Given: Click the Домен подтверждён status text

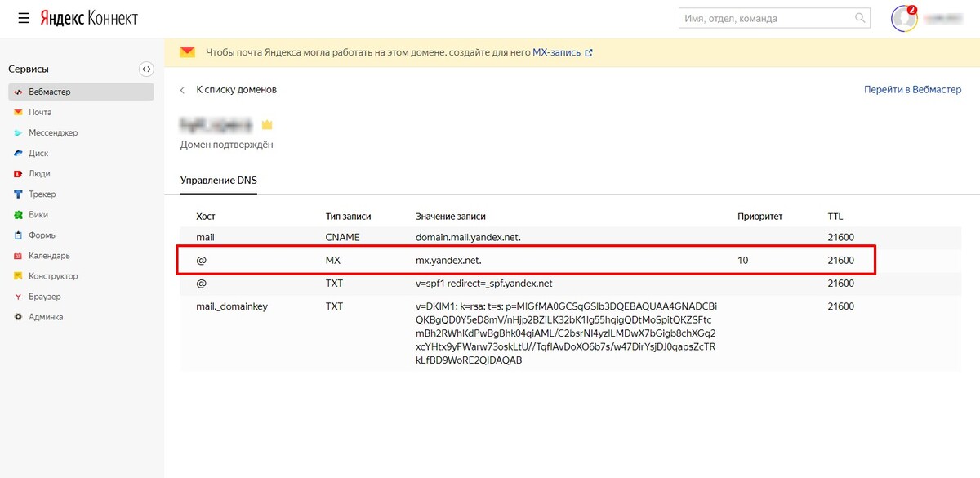Looking at the screenshot, I should (227, 145).
